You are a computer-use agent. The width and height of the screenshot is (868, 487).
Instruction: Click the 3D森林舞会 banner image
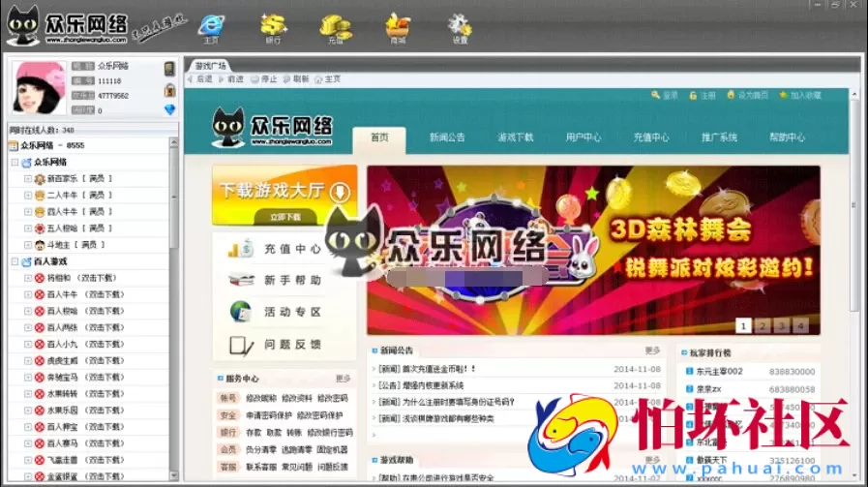point(593,251)
